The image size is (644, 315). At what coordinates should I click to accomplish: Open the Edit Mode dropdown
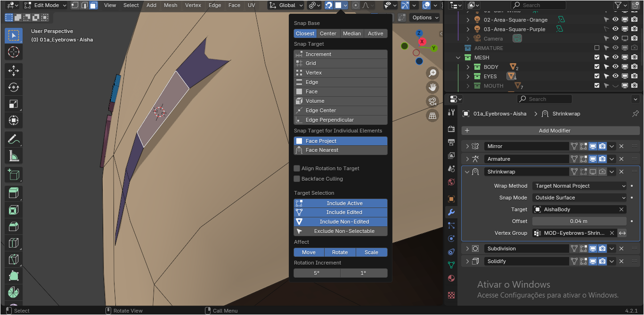(45, 5)
